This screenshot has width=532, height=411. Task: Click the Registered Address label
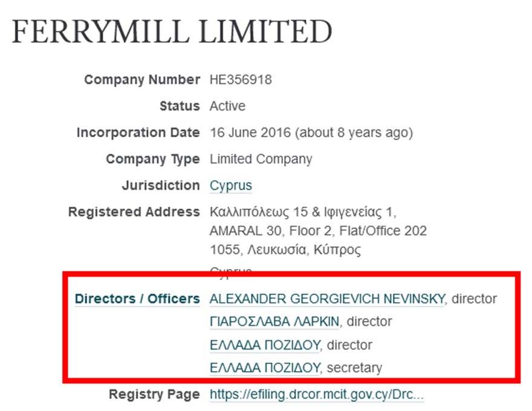[x=134, y=212]
